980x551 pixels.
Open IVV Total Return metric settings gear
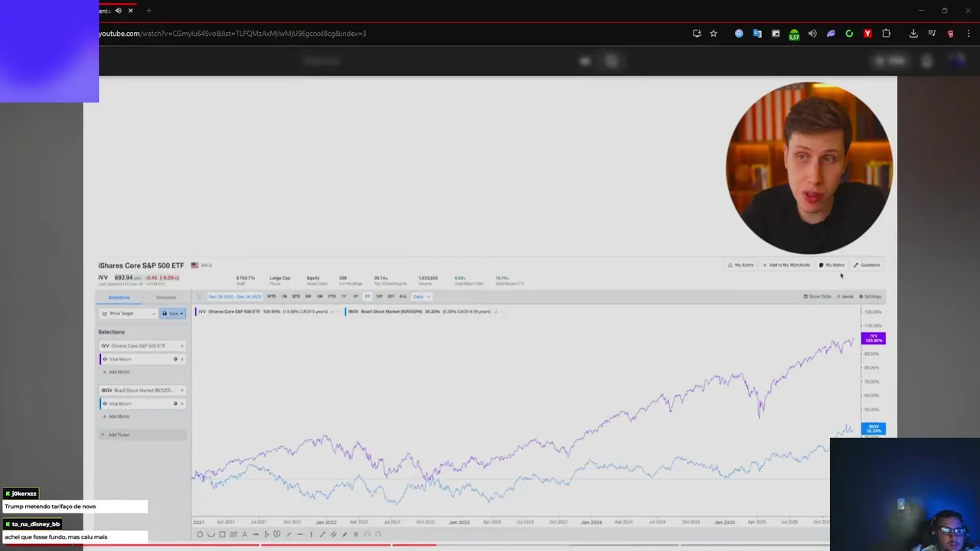click(175, 359)
